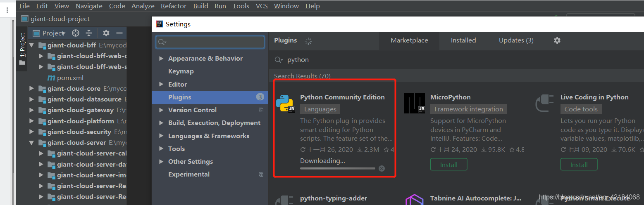644x205 pixels.
Task: Click the Live Coding in Python plugin icon
Action: click(x=544, y=103)
